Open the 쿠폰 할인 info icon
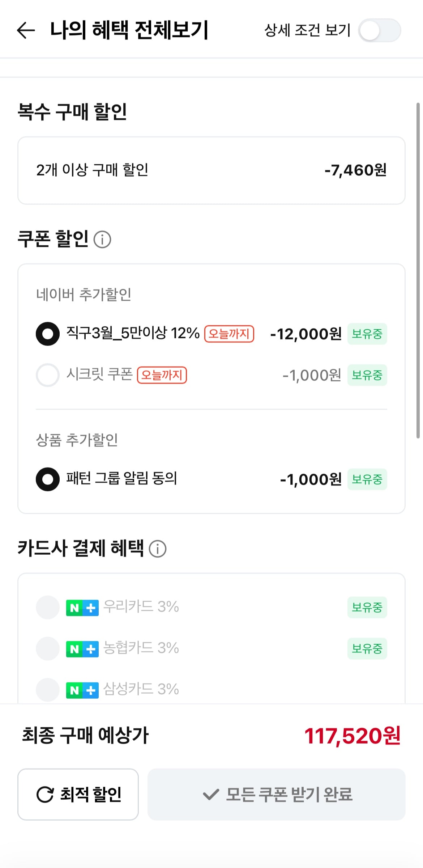Viewport: 423px width, 868px height. [x=102, y=240]
